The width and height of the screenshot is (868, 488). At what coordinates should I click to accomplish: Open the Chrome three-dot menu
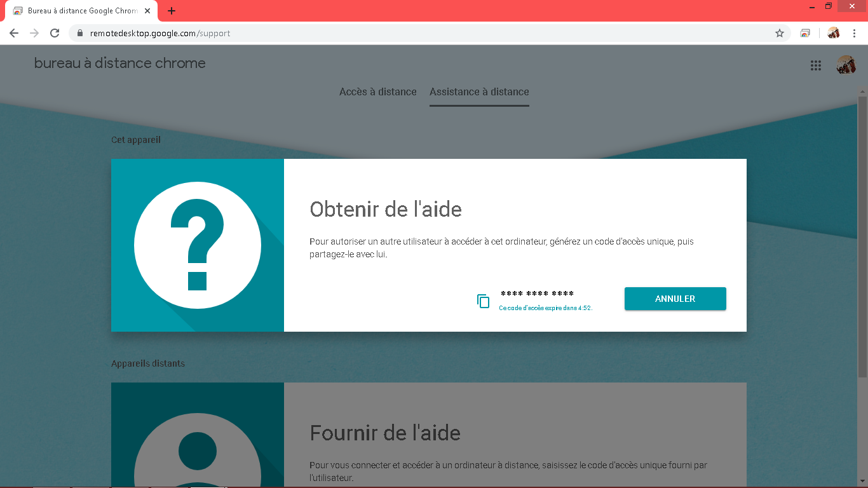tap(855, 33)
